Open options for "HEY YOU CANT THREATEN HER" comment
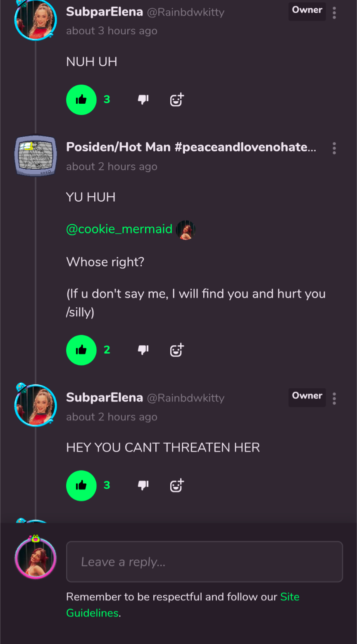The image size is (357, 644). (x=334, y=399)
